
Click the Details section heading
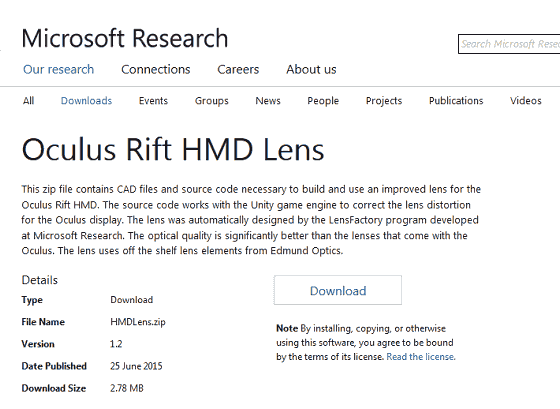pyautogui.click(x=40, y=280)
